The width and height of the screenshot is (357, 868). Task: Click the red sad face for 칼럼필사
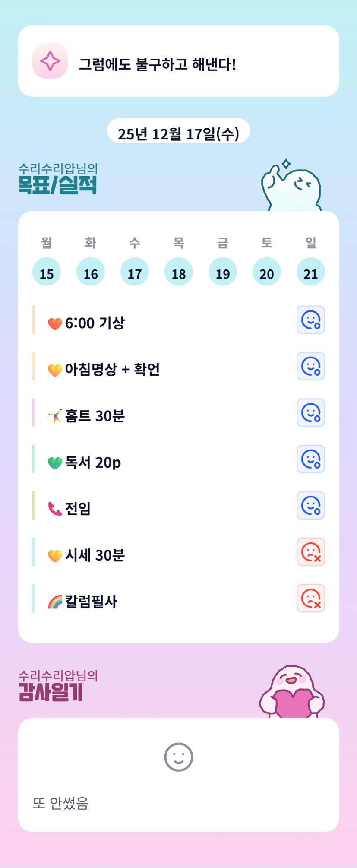tap(310, 598)
